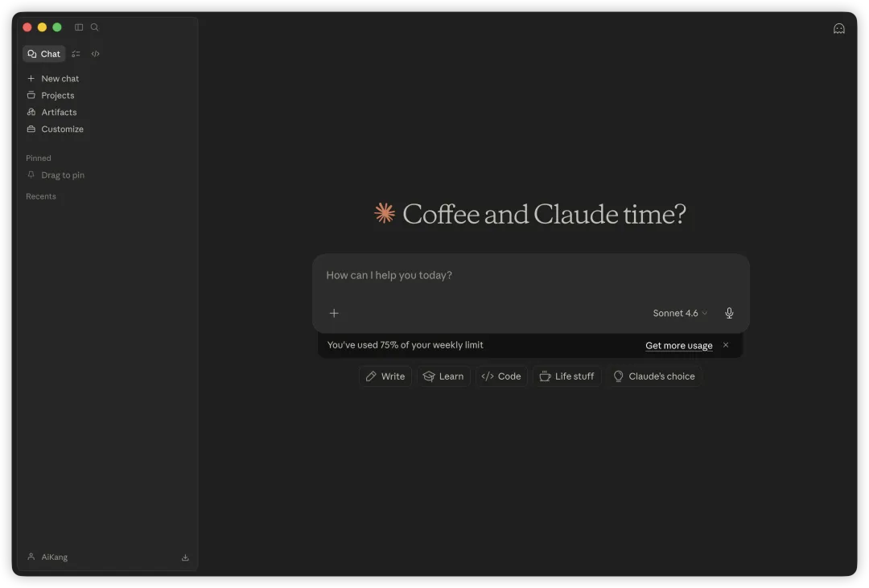Image resolution: width=869 pixels, height=588 pixels.
Task: Open the Sonnet 4.6 model dropdown
Action: [x=680, y=313]
